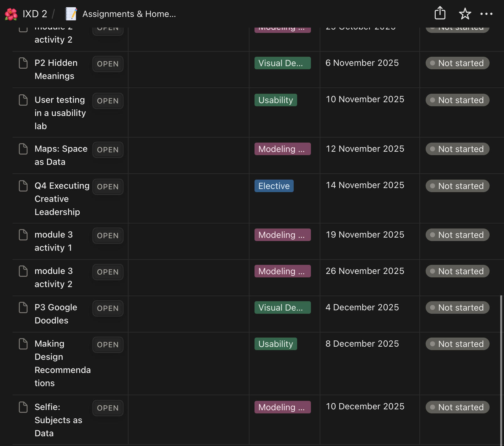Click the 26 November 2025 date cell
The width and height of the screenshot is (504, 446).
click(x=365, y=271)
